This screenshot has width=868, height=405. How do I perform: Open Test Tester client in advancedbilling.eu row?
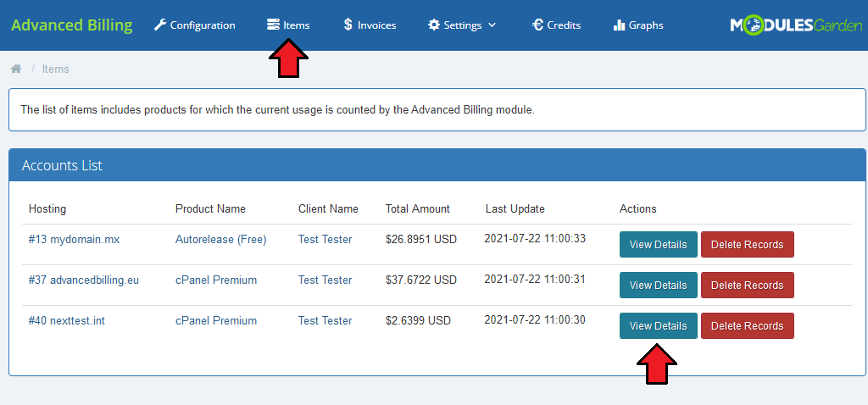(x=325, y=280)
